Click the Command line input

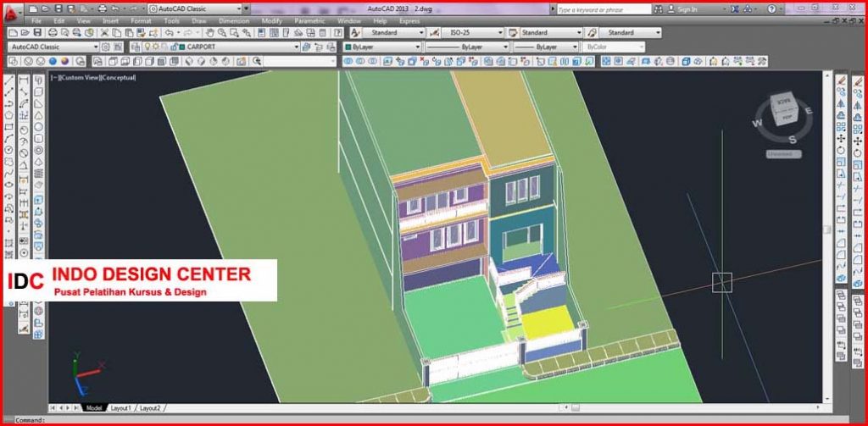(x=431, y=420)
